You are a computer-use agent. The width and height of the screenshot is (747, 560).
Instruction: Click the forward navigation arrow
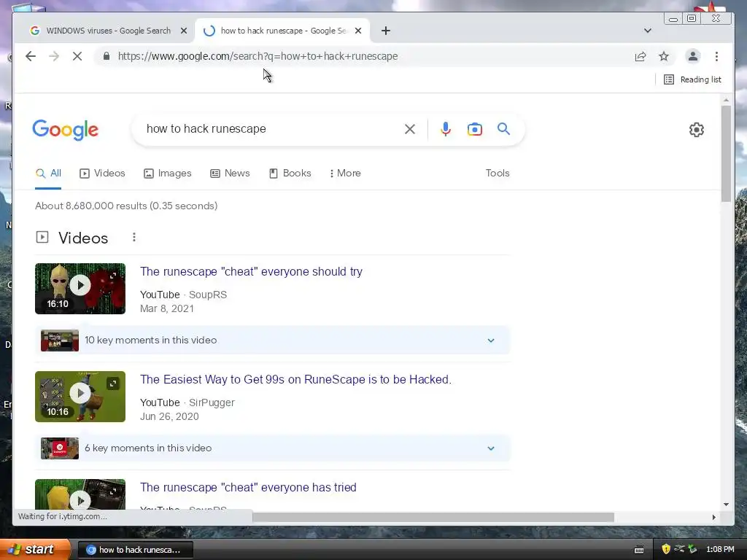click(x=54, y=56)
